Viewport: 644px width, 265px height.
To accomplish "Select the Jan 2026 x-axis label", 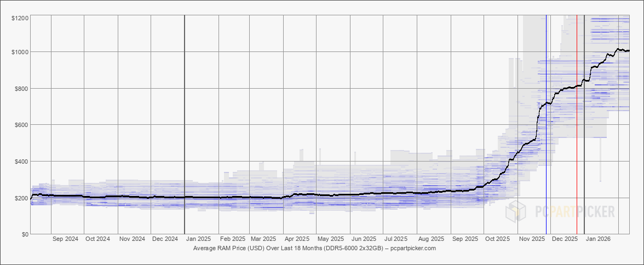I will [598, 239].
